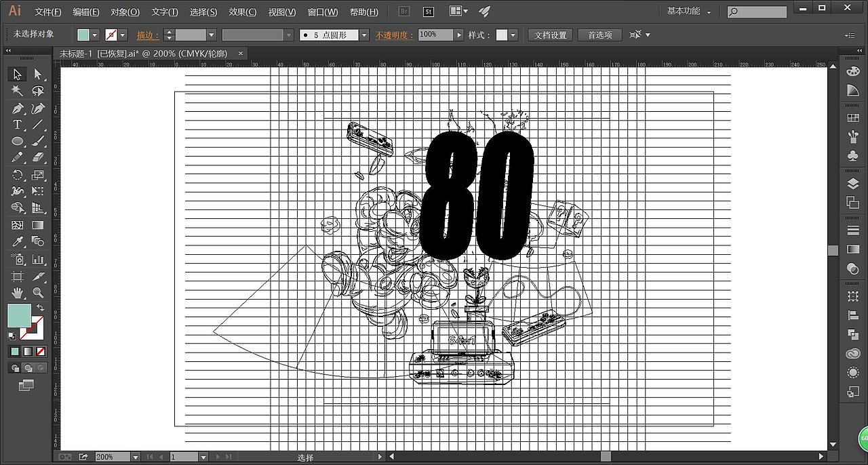Click the 文档设置 button

click(550, 35)
